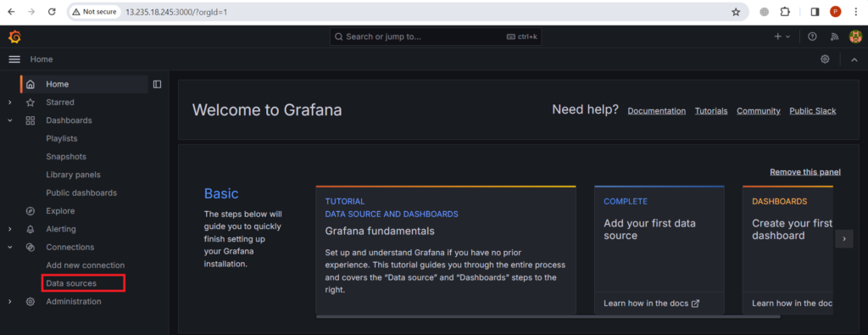
Task: Open the plus New dropdown
Action: coord(782,36)
